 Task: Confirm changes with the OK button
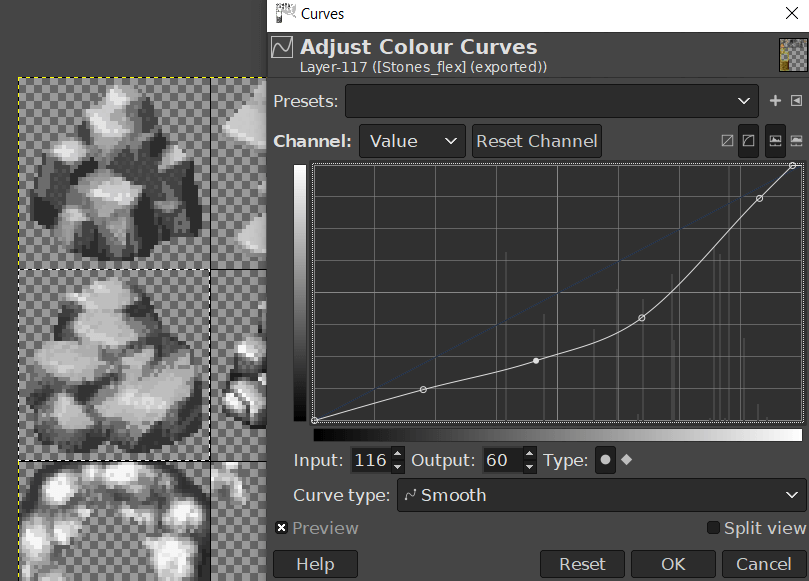(x=672, y=564)
